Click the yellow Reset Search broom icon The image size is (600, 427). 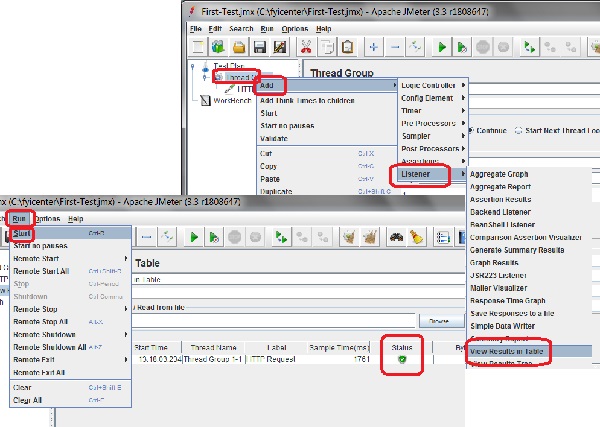coord(416,237)
